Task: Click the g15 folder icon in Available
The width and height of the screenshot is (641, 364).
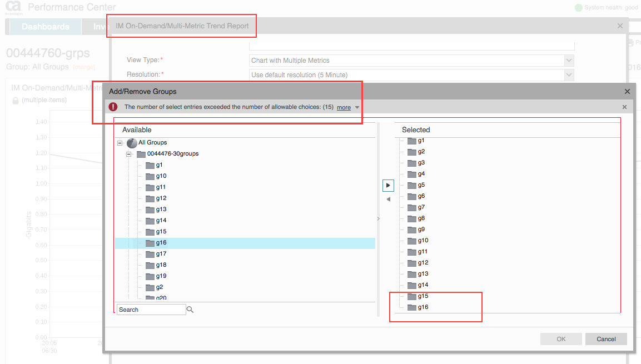Action: pyautogui.click(x=150, y=232)
